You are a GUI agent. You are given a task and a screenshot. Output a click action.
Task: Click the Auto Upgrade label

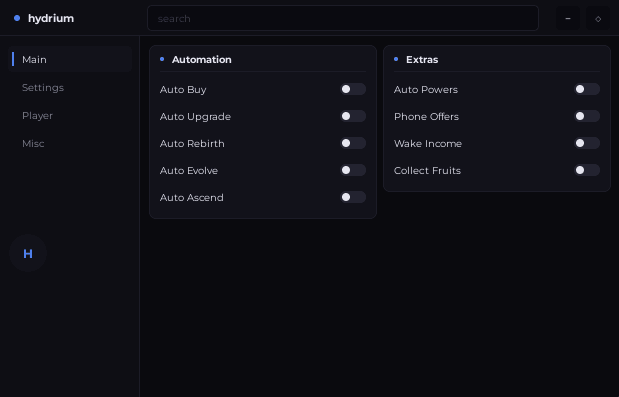coord(195,117)
